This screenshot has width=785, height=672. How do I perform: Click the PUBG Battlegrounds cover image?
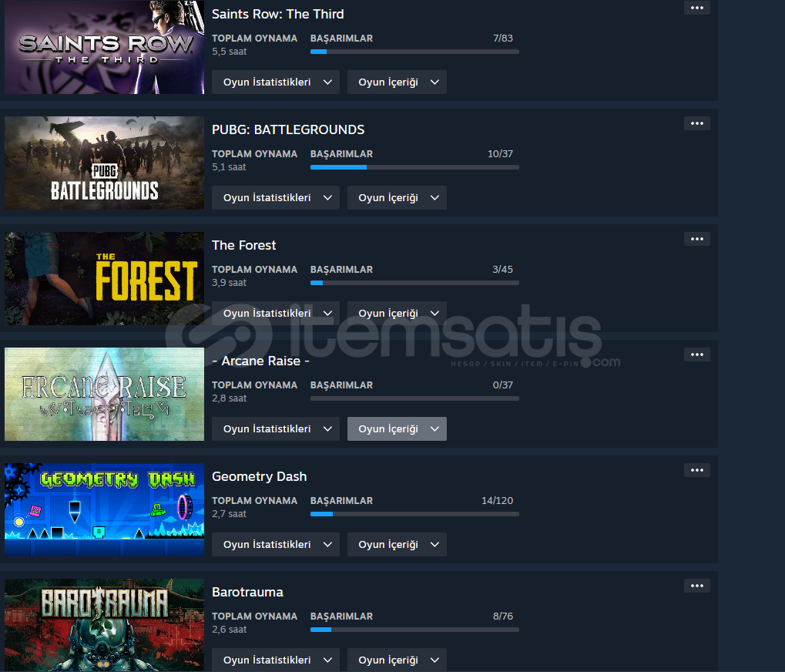click(105, 163)
